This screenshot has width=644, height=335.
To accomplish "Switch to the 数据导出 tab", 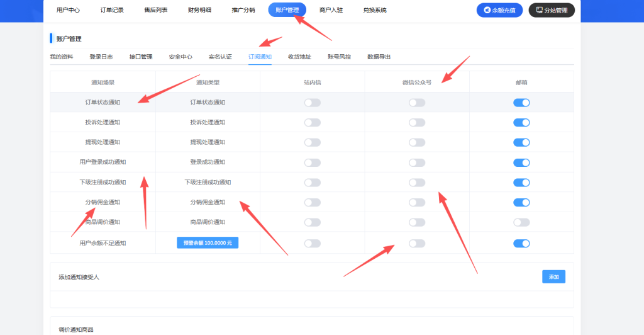I will pos(379,57).
